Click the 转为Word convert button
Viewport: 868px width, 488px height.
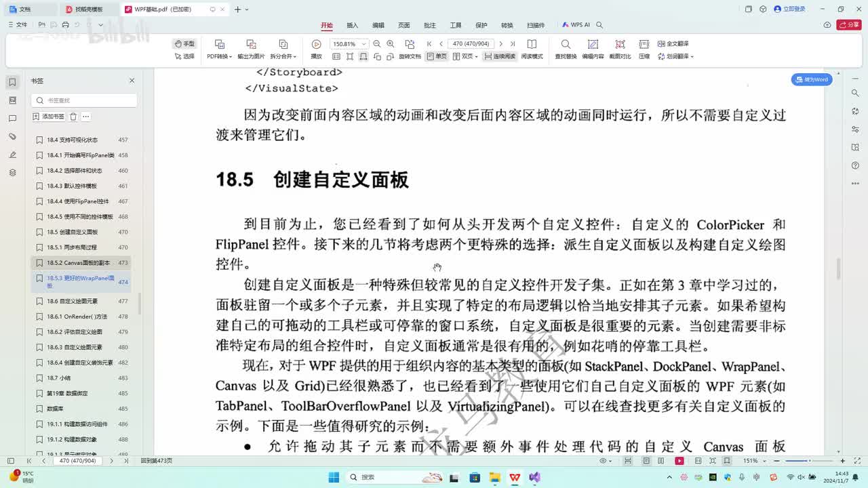(x=812, y=79)
